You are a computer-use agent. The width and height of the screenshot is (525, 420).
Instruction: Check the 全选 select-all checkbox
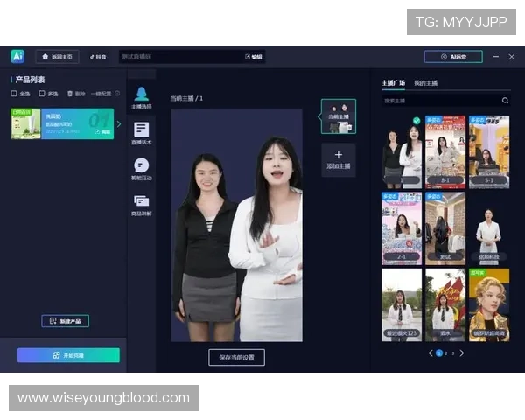point(14,93)
